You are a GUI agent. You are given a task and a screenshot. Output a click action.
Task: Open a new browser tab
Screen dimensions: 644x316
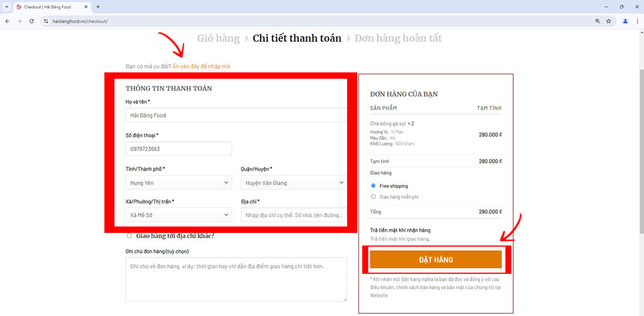click(x=97, y=7)
